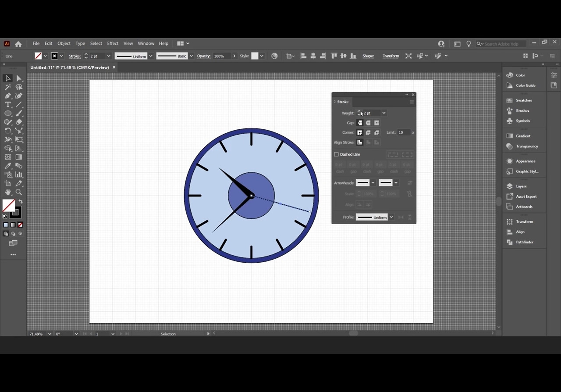Pick the Rotate tool
The image size is (561, 392).
(x=8, y=131)
